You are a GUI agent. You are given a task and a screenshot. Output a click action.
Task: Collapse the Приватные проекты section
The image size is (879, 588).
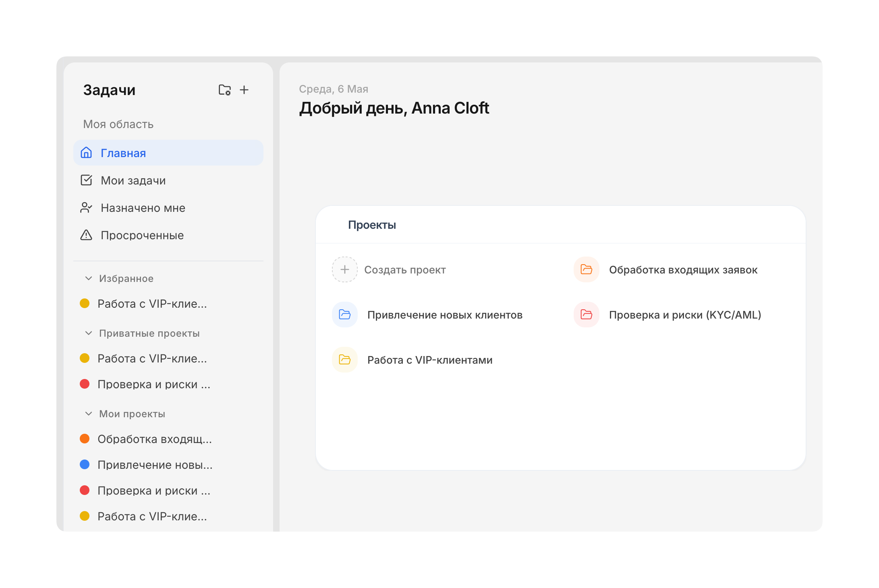point(89,333)
